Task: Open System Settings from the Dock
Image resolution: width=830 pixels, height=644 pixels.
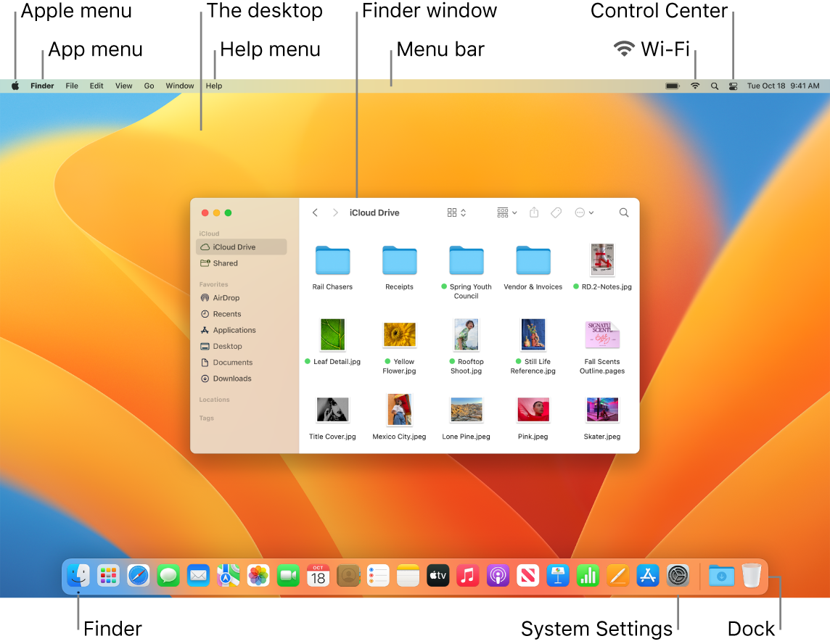Action: [678, 575]
